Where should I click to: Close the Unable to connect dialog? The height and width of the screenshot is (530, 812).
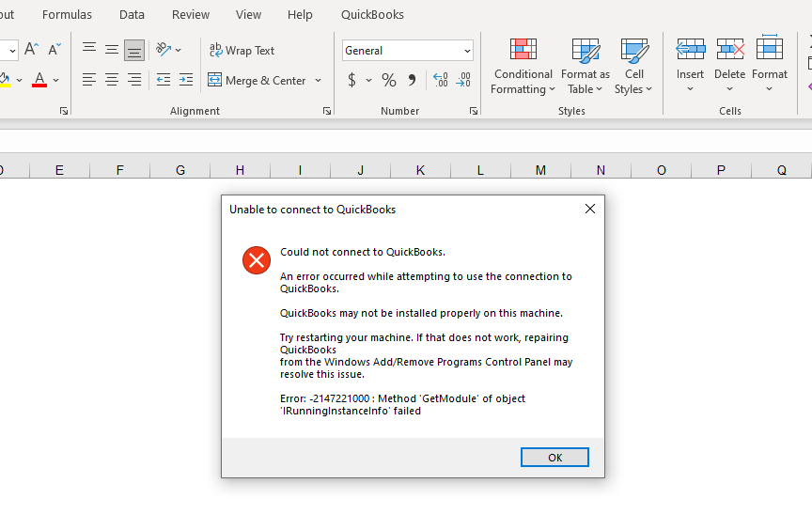590,210
